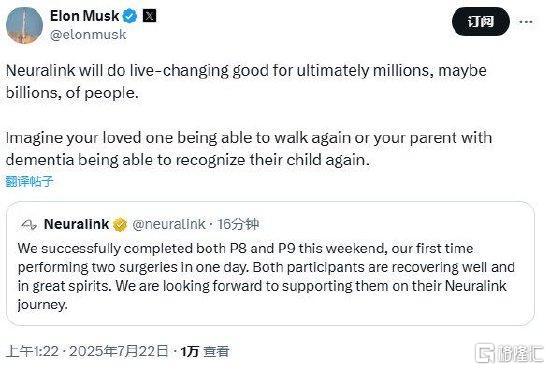Click the black 订阅 subscribe button

481,22
